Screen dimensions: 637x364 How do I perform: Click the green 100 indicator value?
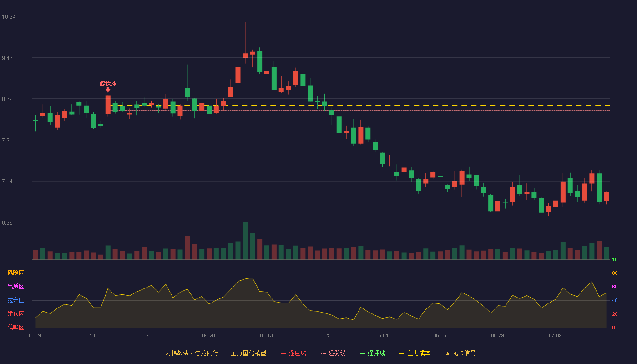point(616,260)
